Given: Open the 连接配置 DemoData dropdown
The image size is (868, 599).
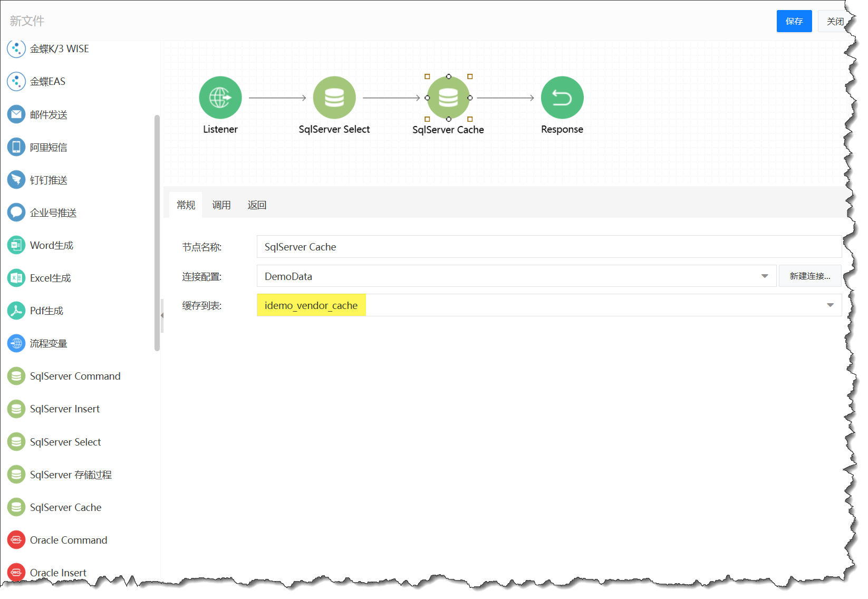Looking at the screenshot, I should click(x=764, y=276).
